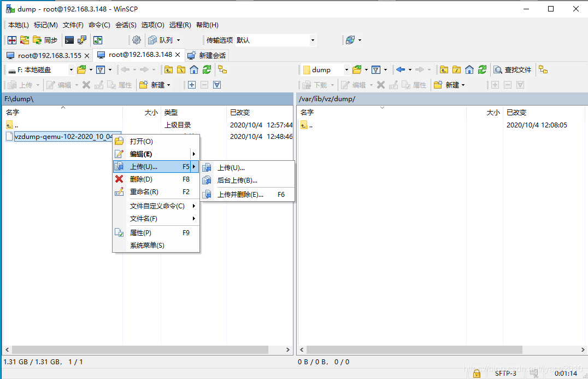Screen dimensions: 588x379
Task: Refresh the local panel
Action: (207, 70)
